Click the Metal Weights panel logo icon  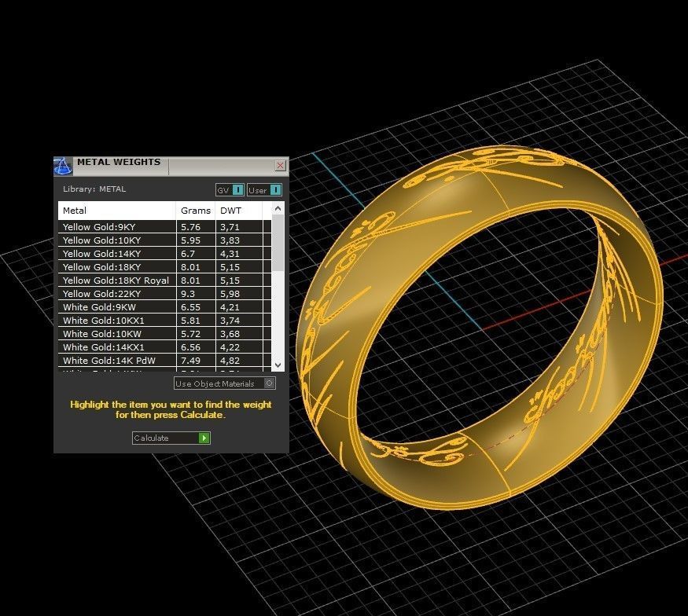[x=63, y=166]
